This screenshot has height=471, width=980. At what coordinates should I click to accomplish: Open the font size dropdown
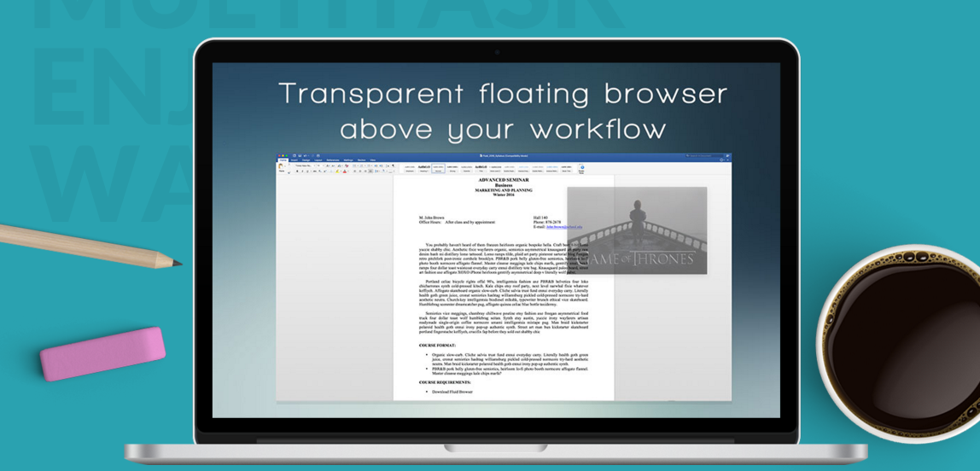pos(320,166)
